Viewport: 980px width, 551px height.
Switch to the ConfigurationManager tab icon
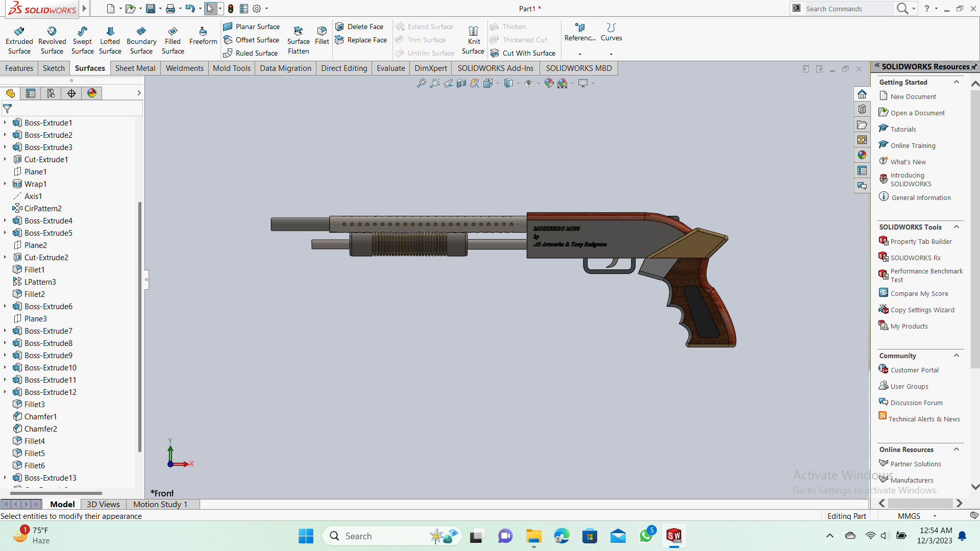(51, 93)
